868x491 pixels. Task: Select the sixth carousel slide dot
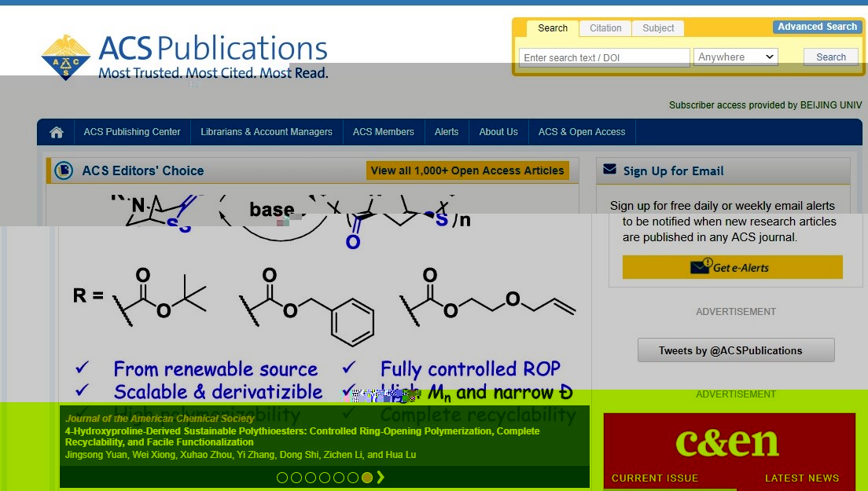pyautogui.click(x=353, y=478)
